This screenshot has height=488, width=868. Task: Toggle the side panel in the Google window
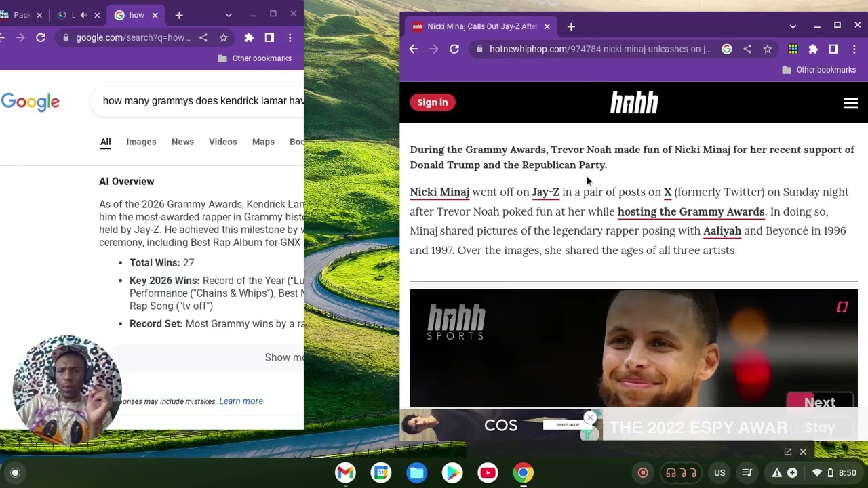269,37
